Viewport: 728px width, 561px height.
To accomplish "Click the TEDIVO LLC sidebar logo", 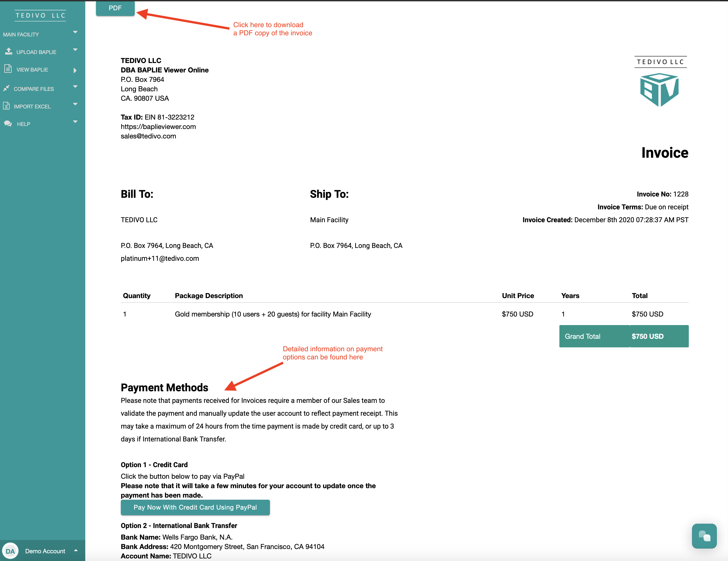I will coord(40,15).
